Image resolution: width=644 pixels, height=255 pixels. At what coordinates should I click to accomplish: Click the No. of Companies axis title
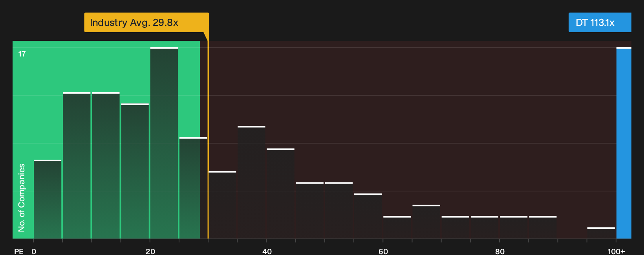[x=22, y=198]
